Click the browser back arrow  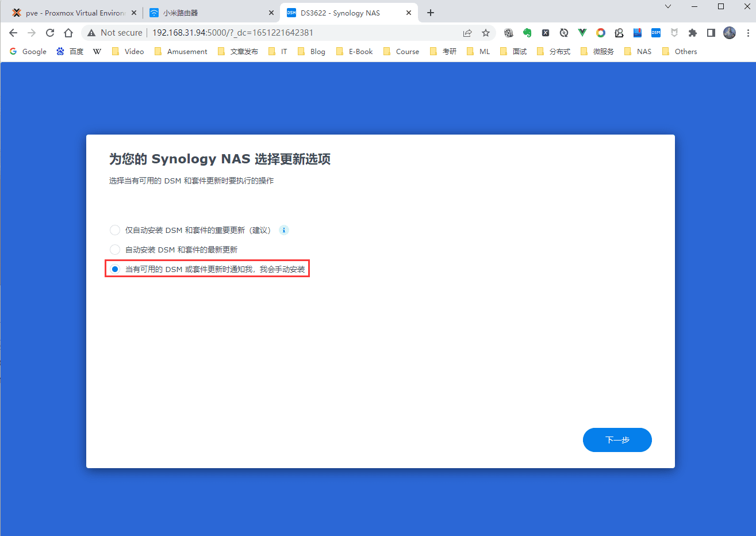coord(13,33)
